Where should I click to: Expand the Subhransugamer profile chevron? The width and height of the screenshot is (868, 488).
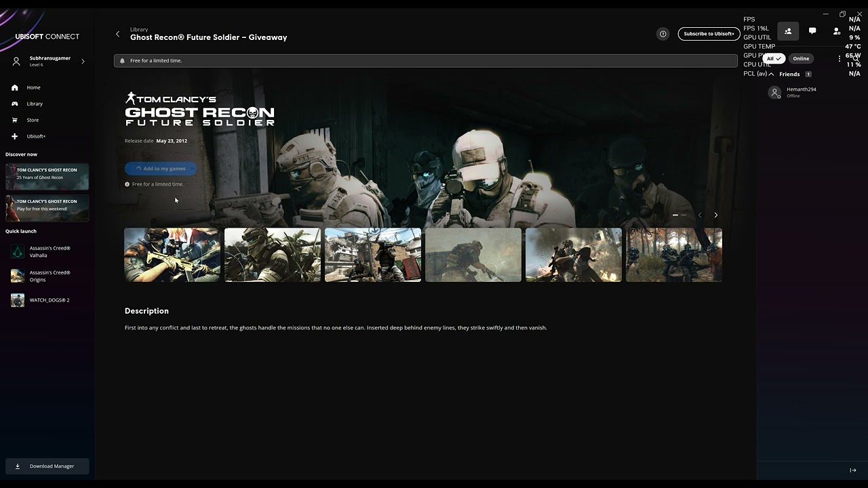(x=83, y=61)
